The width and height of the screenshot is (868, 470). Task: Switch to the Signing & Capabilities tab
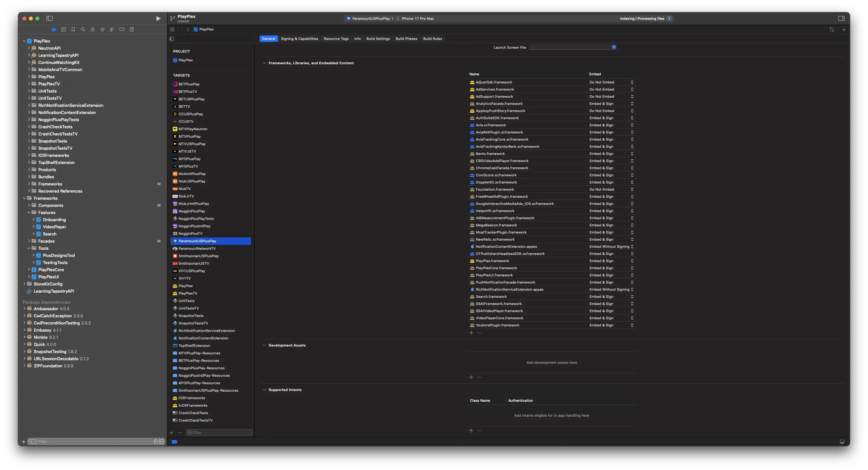coord(299,38)
